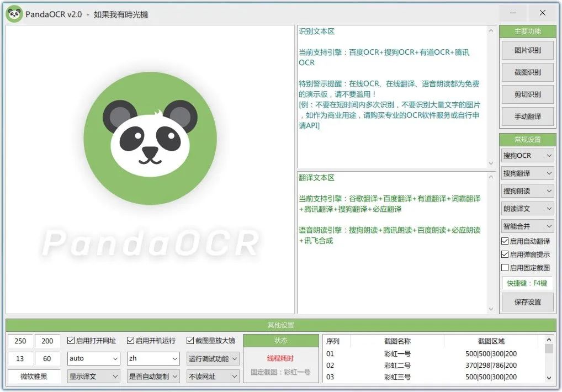Screen dimensions: 562x392
Task: Expand the 智能合并 merge mode dropdown
Action: (x=527, y=226)
